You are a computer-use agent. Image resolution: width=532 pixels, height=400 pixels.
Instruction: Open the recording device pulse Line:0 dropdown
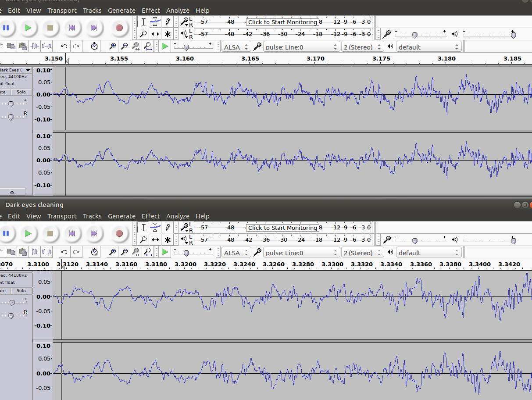pos(300,46)
